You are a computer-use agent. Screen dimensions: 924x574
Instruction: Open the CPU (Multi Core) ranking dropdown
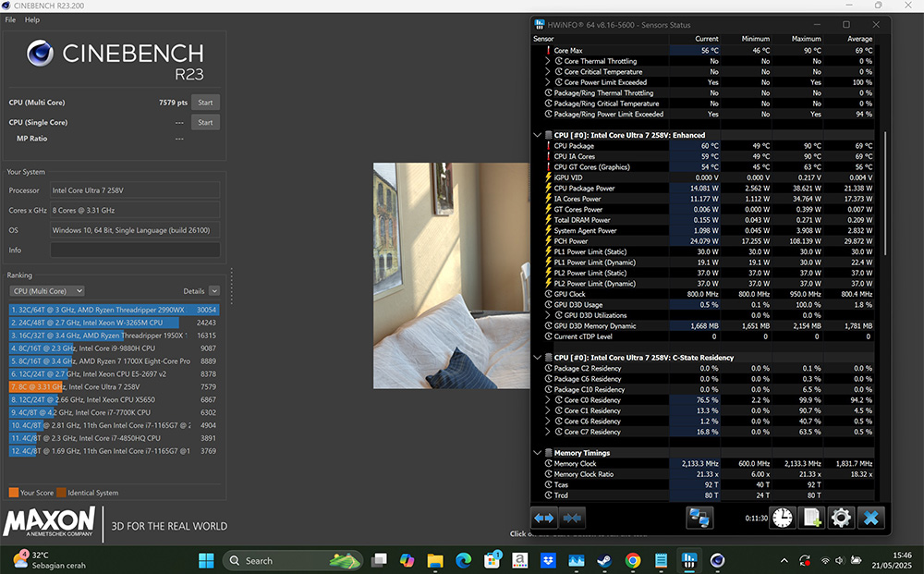pyautogui.click(x=47, y=291)
